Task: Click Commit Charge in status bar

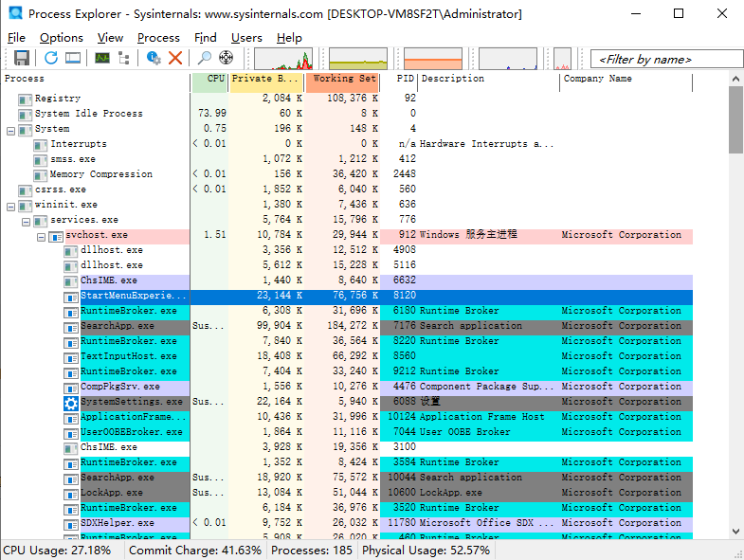Action: pyautogui.click(x=195, y=551)
